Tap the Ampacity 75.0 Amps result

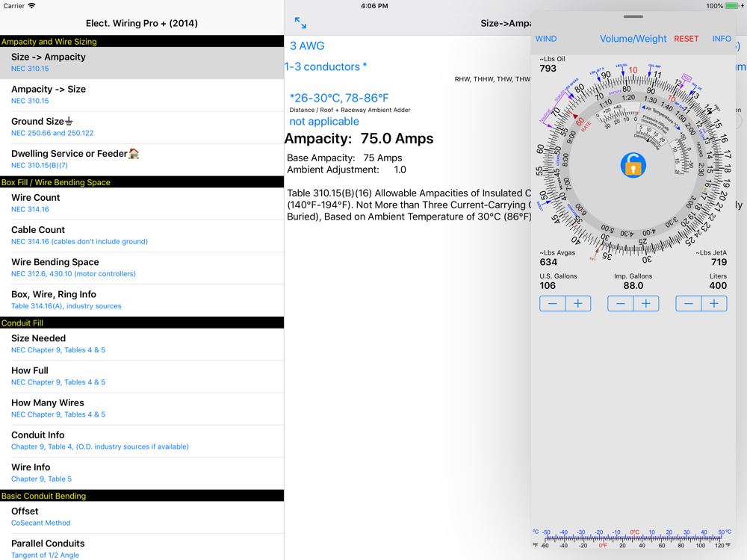(359, 139)
